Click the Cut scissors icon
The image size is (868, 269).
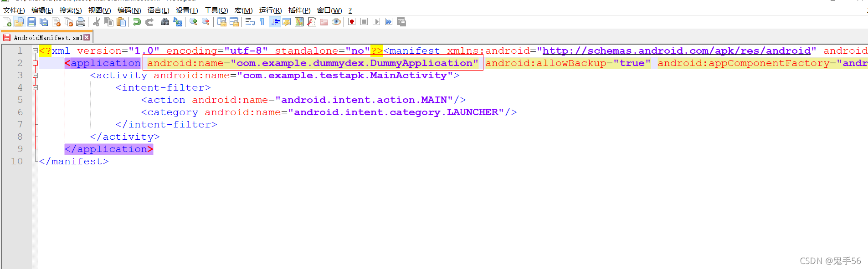97,22
